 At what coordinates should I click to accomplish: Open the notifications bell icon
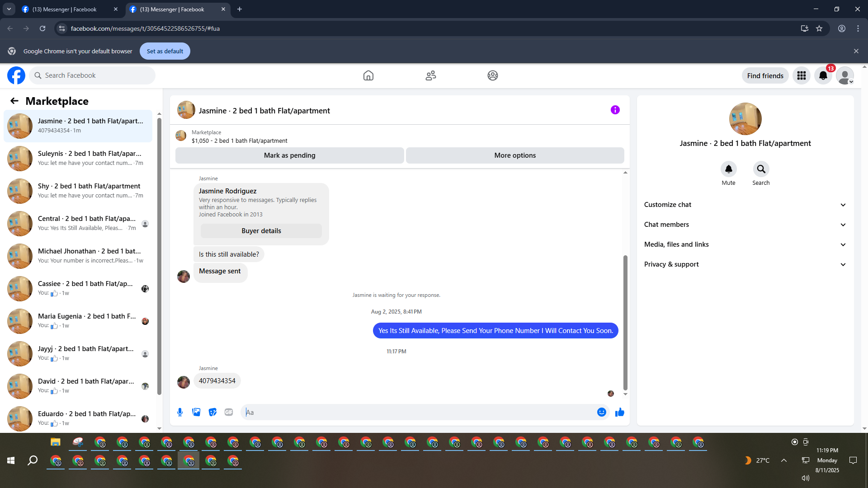click(823, 76)
